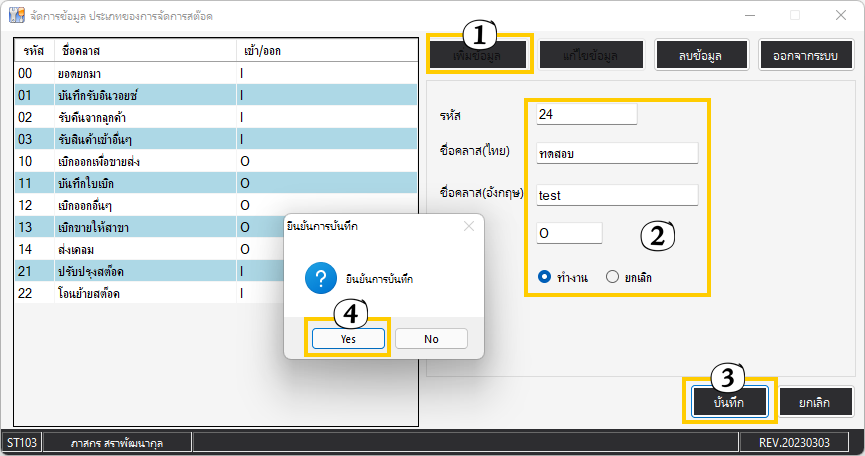Select the ยกเลิก radio button
This screenshot has width=865, height=456.
pos(613,277)
